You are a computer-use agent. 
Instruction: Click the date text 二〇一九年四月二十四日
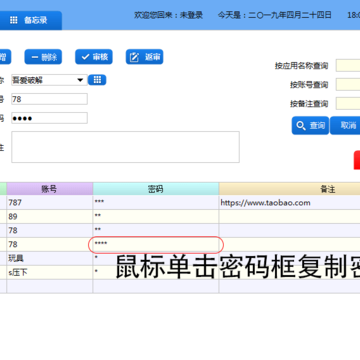point(290,15)
